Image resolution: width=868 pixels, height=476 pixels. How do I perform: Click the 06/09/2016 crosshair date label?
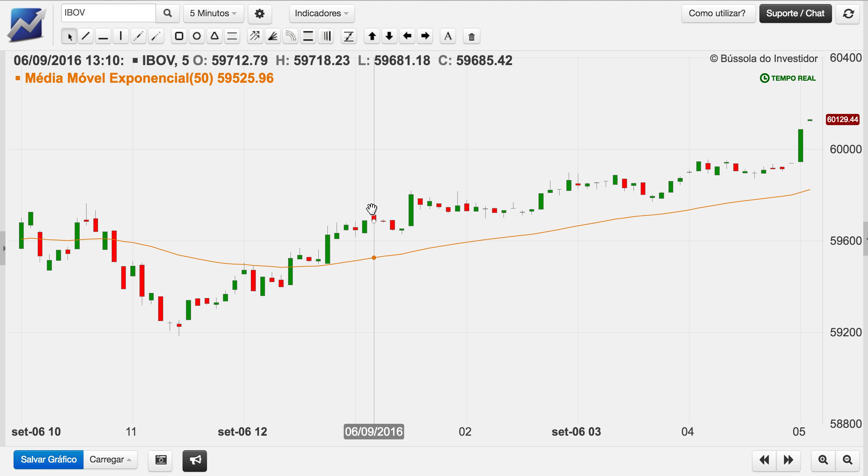374,431
